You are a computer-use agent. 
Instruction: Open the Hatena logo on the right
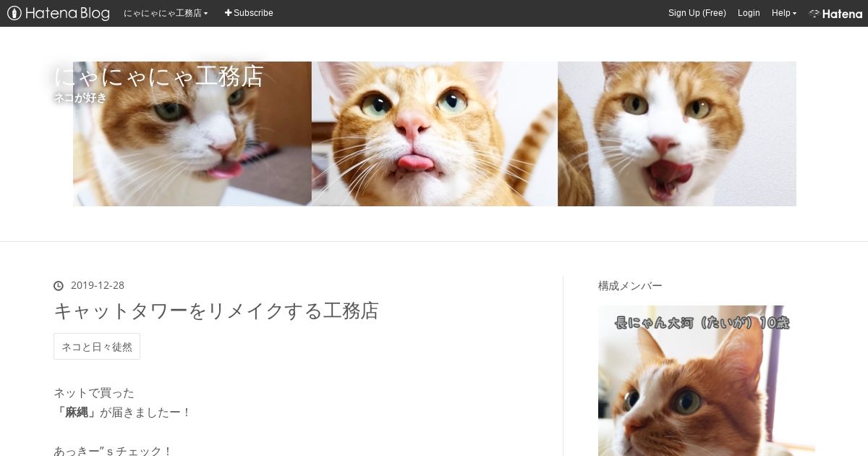tap(835, 13)
